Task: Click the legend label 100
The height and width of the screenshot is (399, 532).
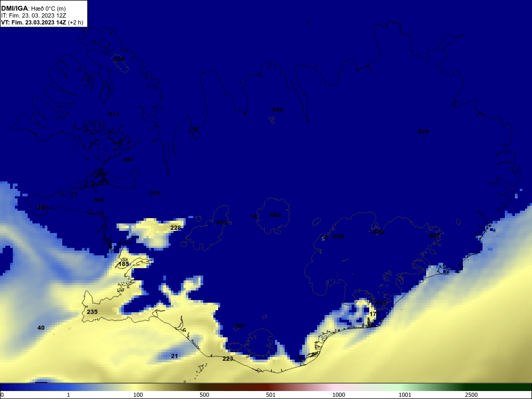Action: (x=138, y=395)
